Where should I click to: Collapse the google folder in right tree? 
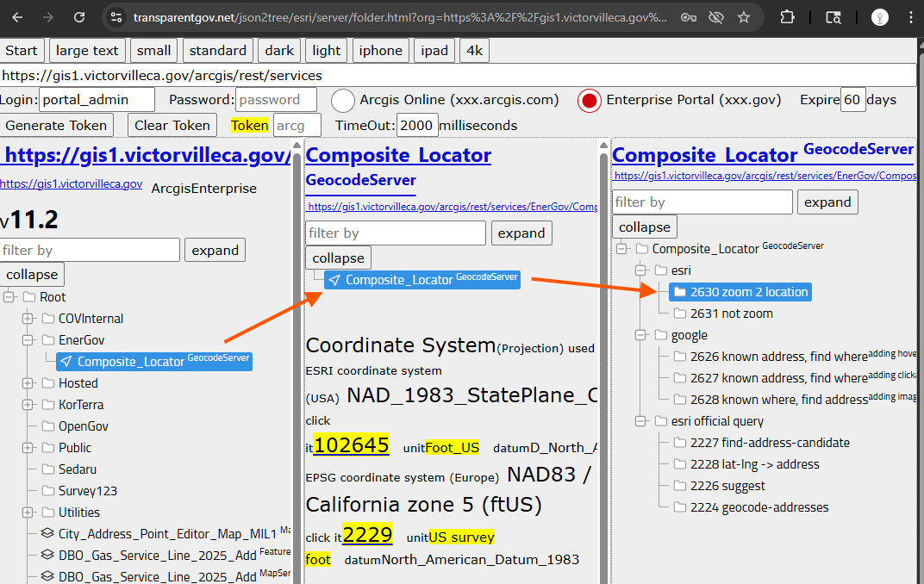(x=640, y=335)
